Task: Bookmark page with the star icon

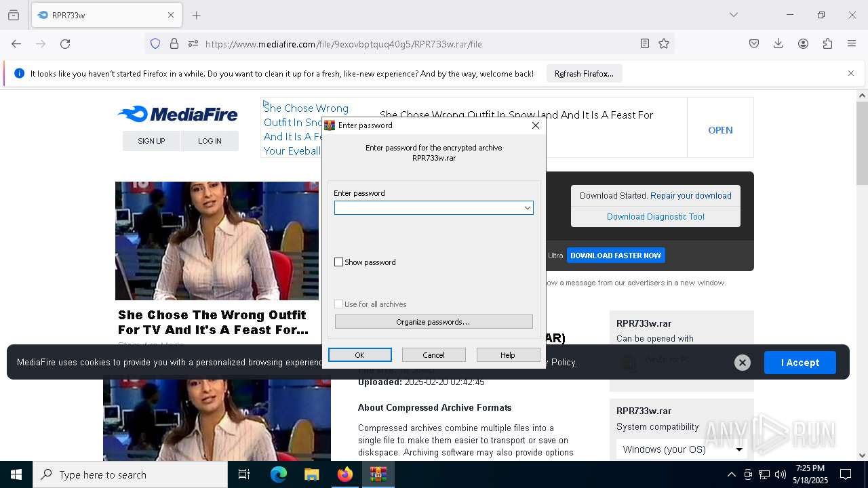Action: [664, 43]
